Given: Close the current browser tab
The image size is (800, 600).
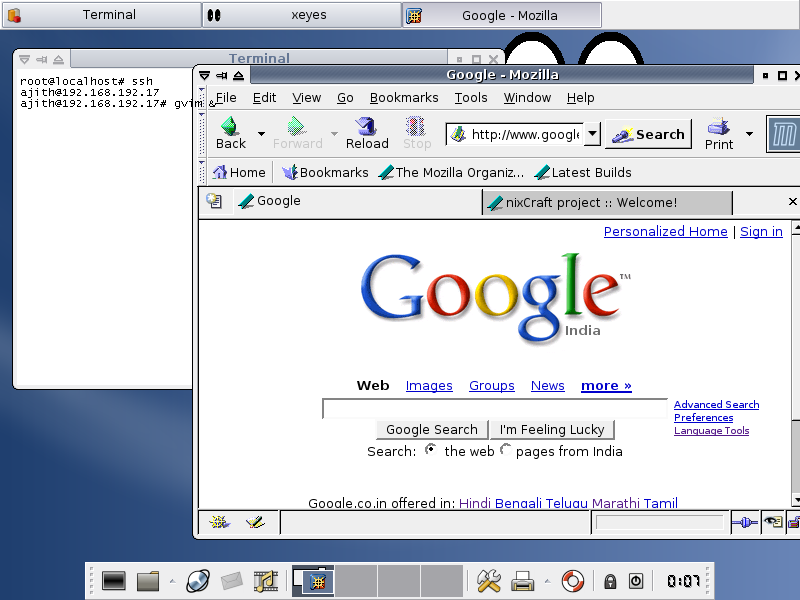Looking at the screenshot, I should [x=792, y=202].
